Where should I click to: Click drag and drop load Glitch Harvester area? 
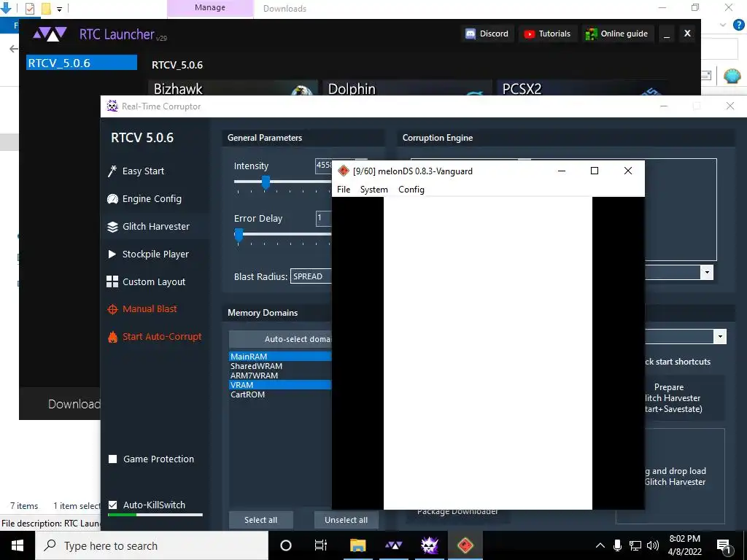[684, 475]
